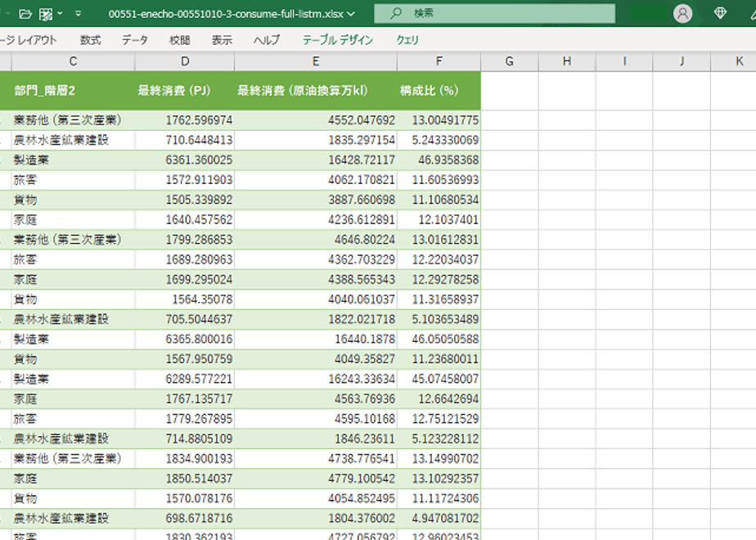Click the 構成比 (%) header cell

(x=439, y=91)
